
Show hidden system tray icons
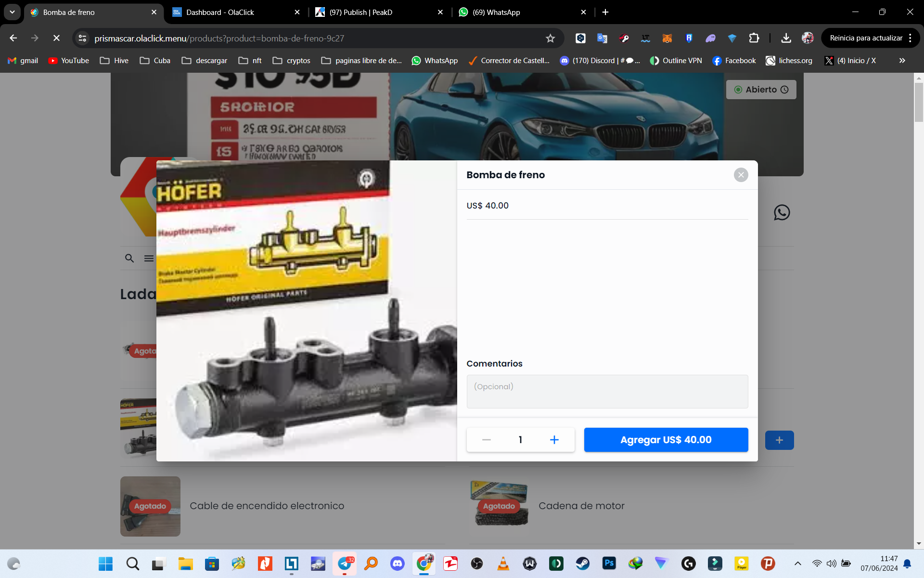pos(797,564)
